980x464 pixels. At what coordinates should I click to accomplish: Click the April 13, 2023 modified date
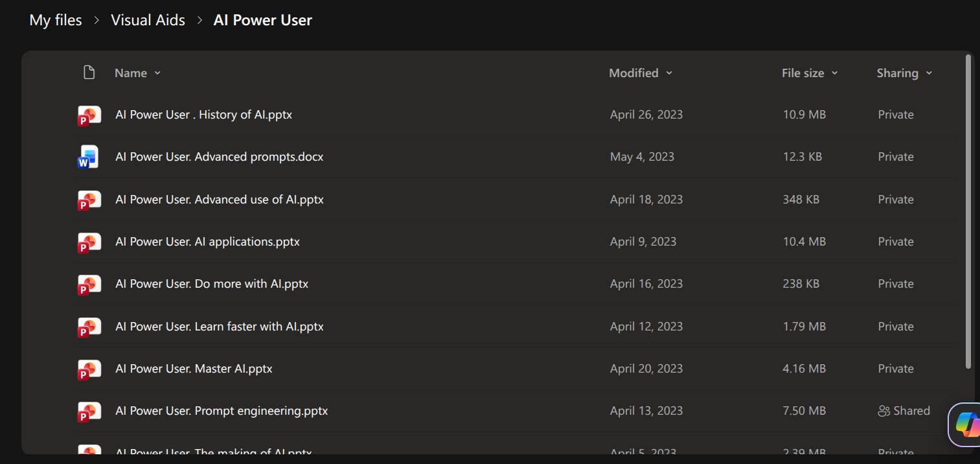click(x=646, y=411)
